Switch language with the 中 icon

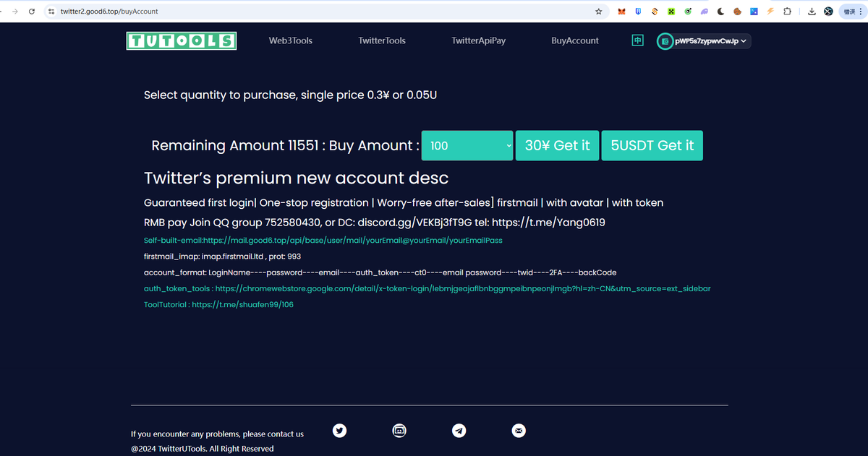click(637, 40)
